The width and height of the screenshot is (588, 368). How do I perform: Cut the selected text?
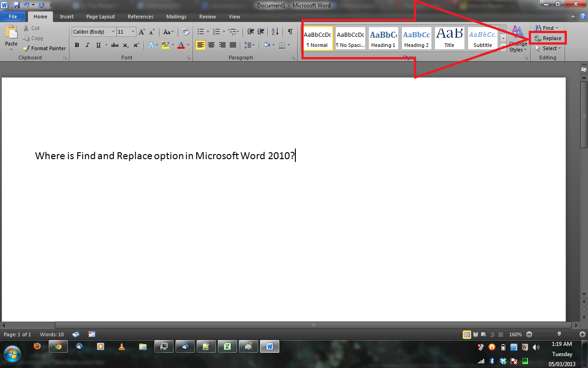click(32, 28)
